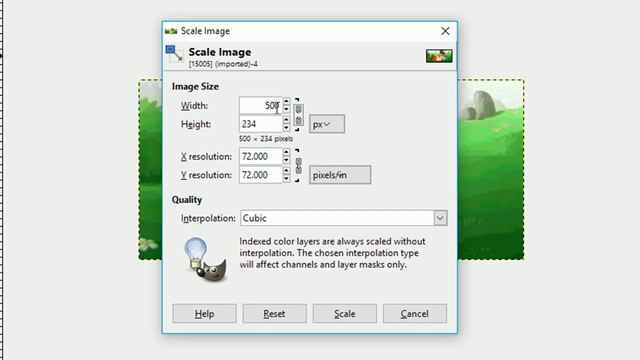Toggle the width/height aspect ratio chain link
This screenshot has width=640, height=360.
298,115
